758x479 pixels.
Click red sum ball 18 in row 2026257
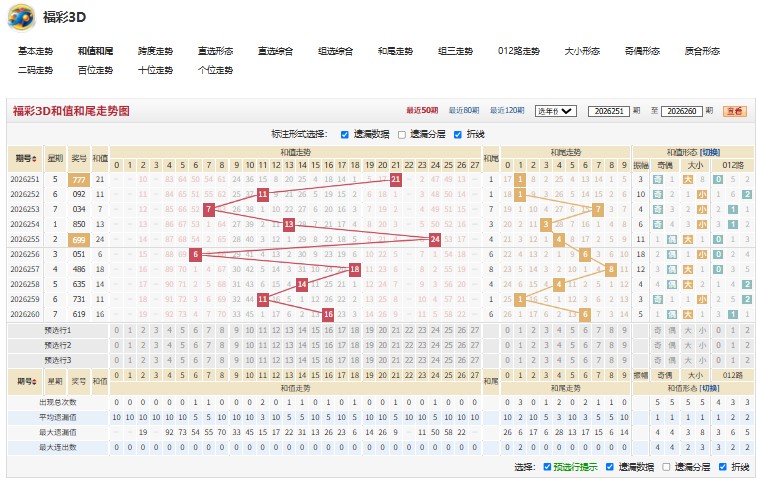tap(355, 269)
